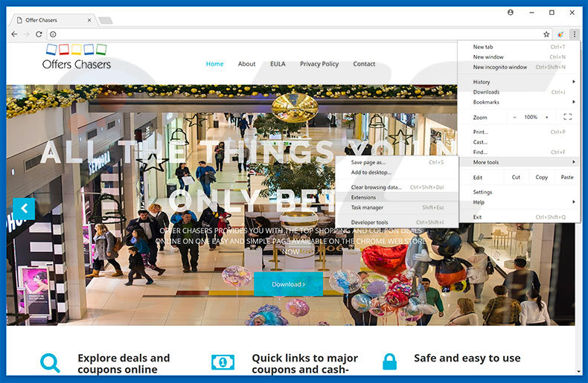588x383 pixels.
Task: Choose Print... in Chrome menu
Action: pyautogui.click(x=519, y=132)
